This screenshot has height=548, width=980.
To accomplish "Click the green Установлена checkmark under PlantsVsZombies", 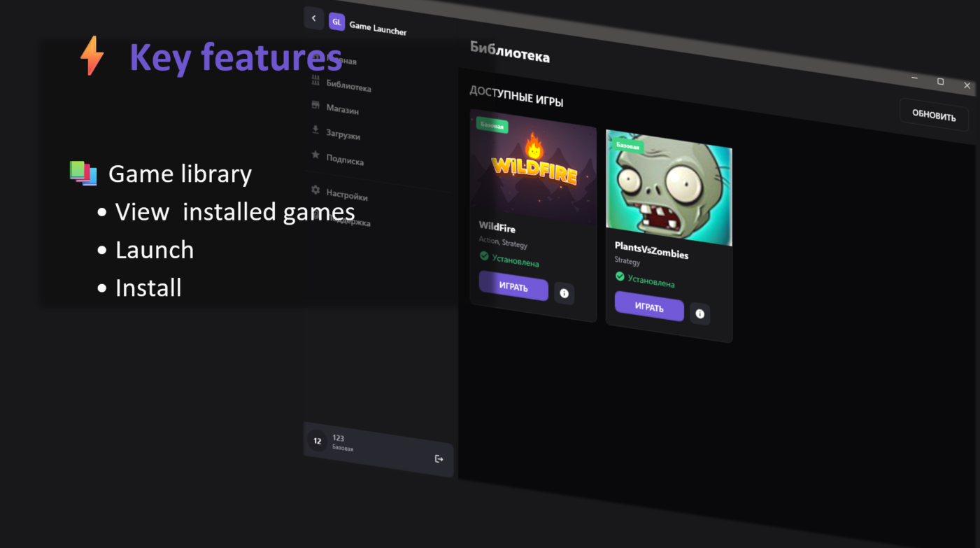I will point(620,276).
